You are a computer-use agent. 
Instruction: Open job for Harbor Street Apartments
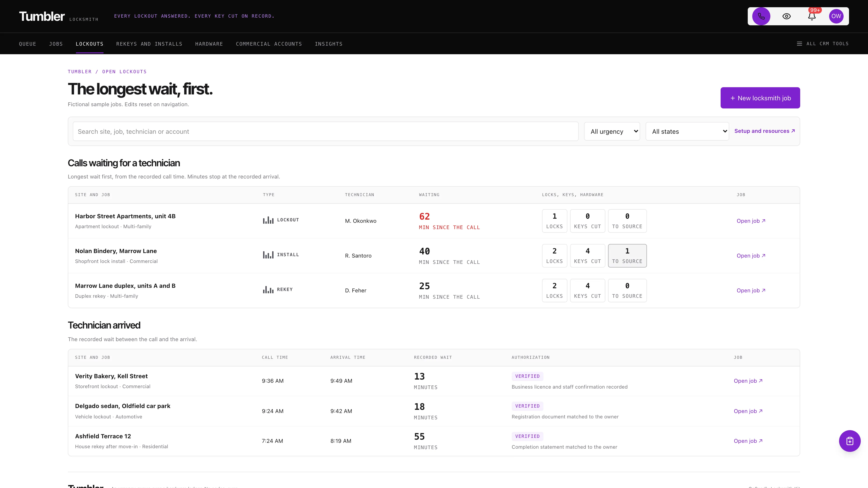click(751, 221)
